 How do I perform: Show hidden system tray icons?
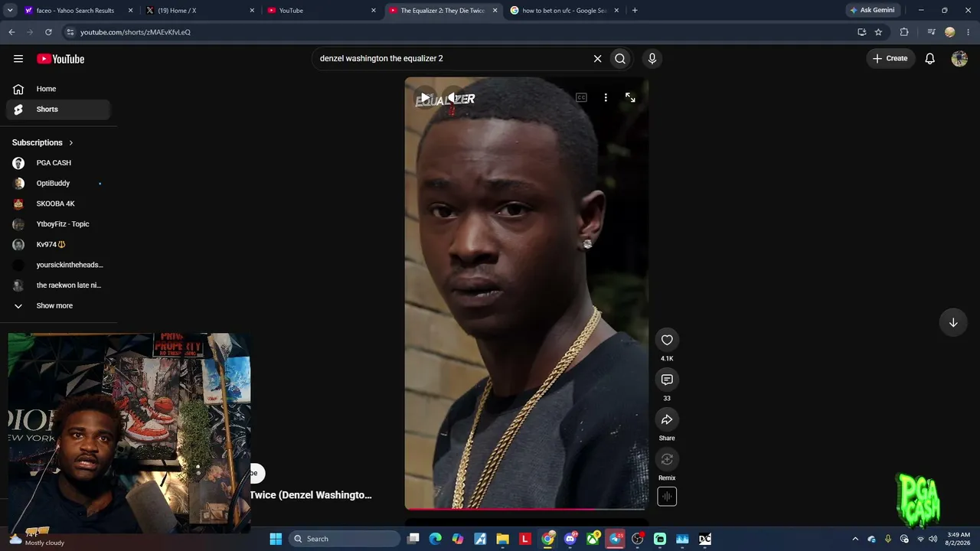(x=855, y=539)
